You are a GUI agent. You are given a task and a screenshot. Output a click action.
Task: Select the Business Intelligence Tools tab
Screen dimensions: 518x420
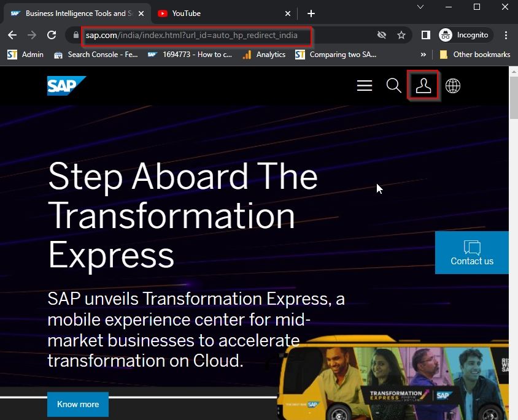coord(77,13)
